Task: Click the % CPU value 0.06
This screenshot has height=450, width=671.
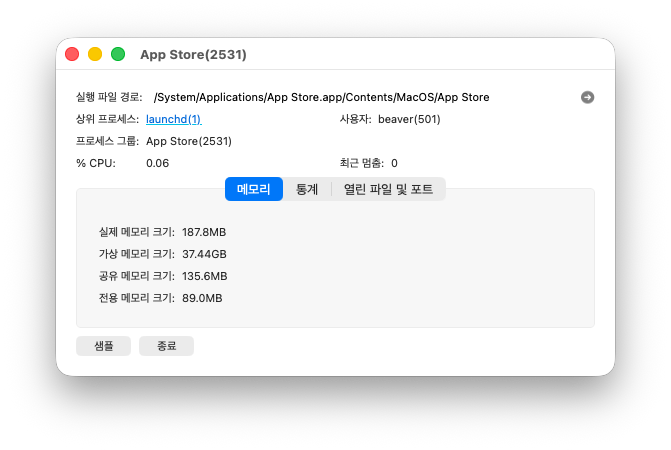Action: click(x=157, y=163)
